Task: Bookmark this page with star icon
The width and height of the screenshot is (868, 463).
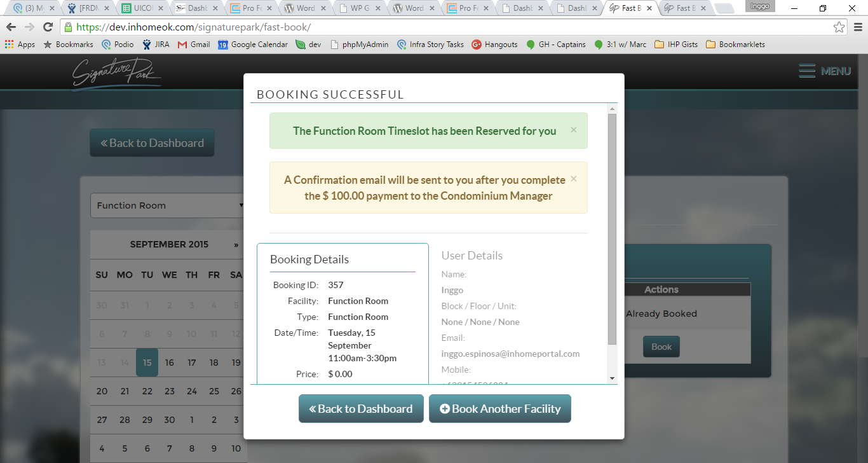Action: [839, 27]
